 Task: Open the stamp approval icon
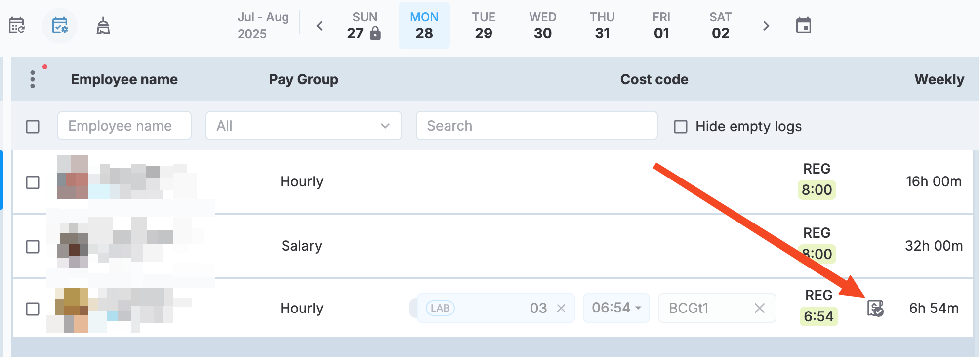[103, 26]
